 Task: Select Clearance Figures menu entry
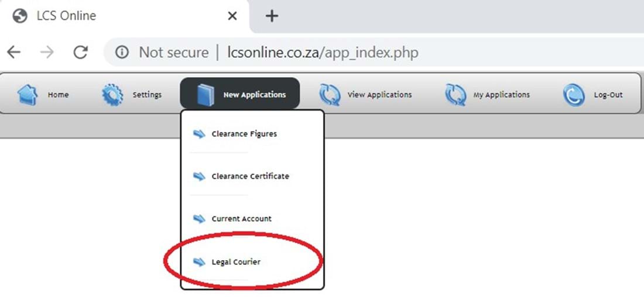(x=244, y=134)
